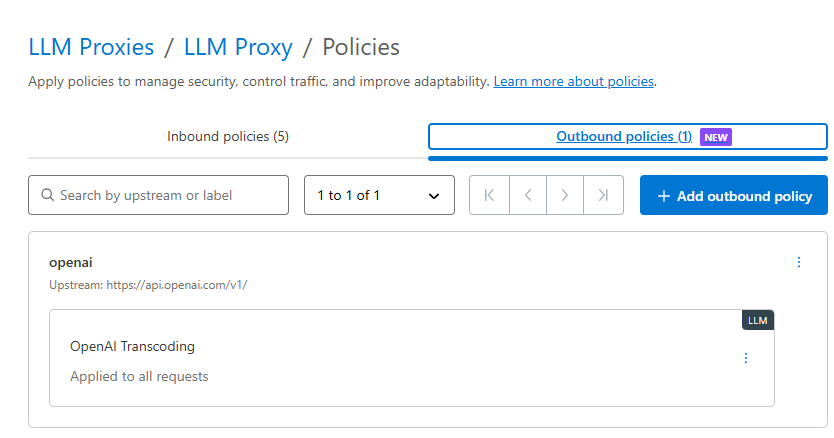Go to previous page of policies
Image resolution: width=834 pixels, height=438 pixels.
[528, 195]
